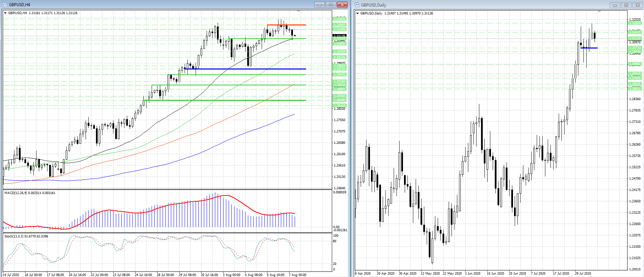Click the GBPUSD,Daily window title bar
Viewport: 644px width, 277px height.
click(481, 5)
